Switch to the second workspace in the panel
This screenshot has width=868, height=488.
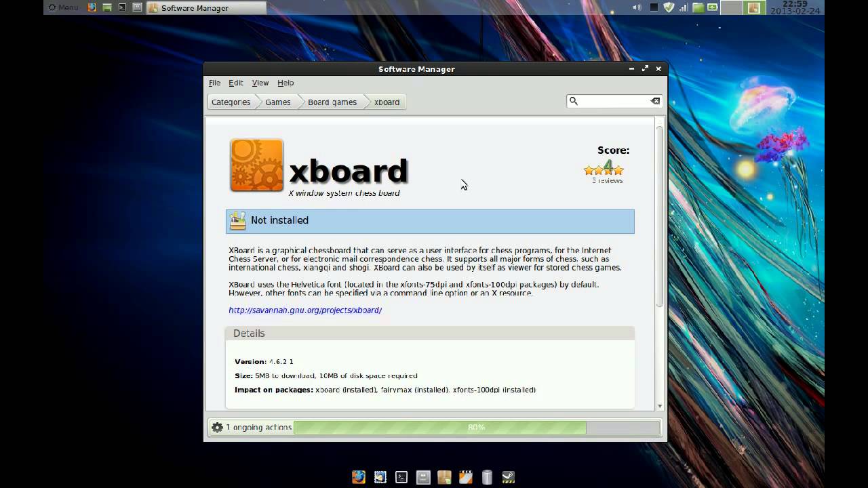point(754,7)
